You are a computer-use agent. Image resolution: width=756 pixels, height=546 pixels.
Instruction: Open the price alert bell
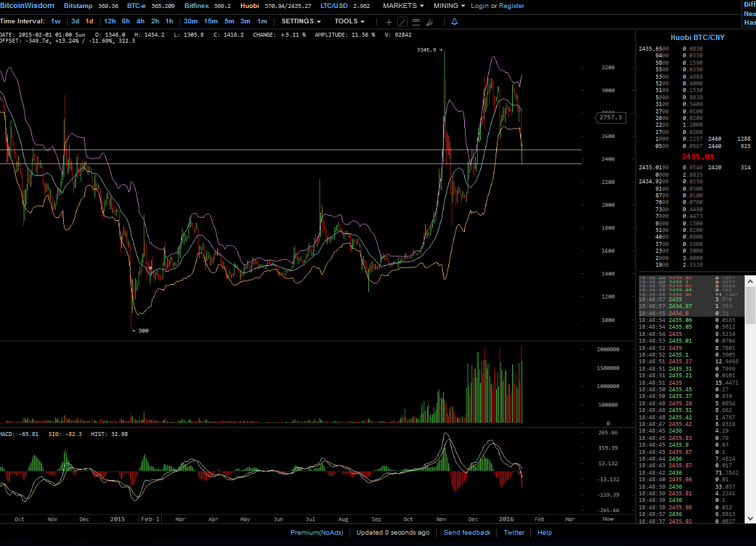tap(454, 22)
